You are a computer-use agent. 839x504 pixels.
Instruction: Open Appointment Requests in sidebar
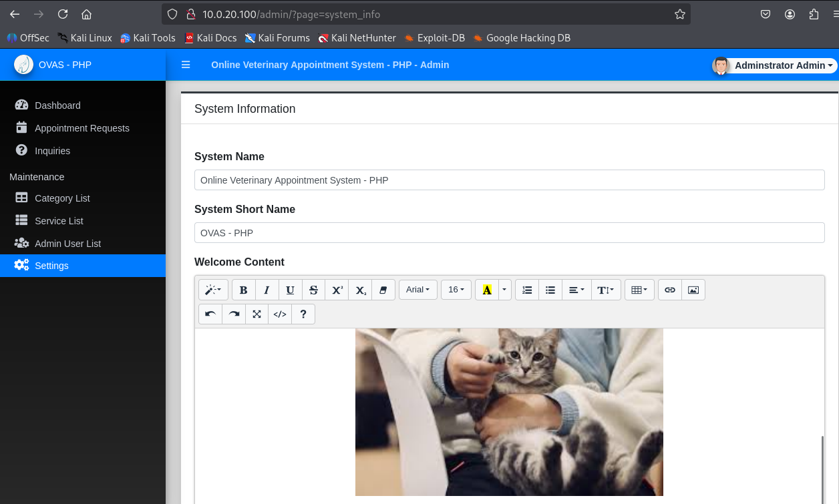click(81, 128)
